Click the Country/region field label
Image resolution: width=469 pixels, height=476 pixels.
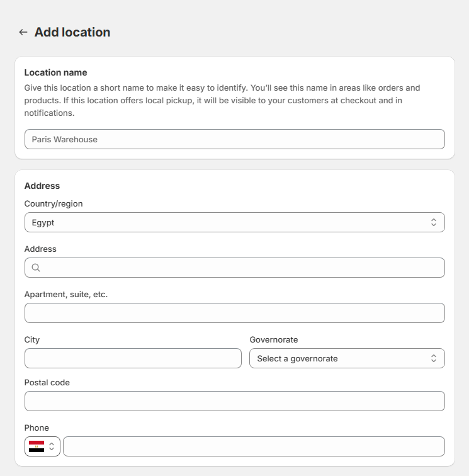(x=54, y=203)
